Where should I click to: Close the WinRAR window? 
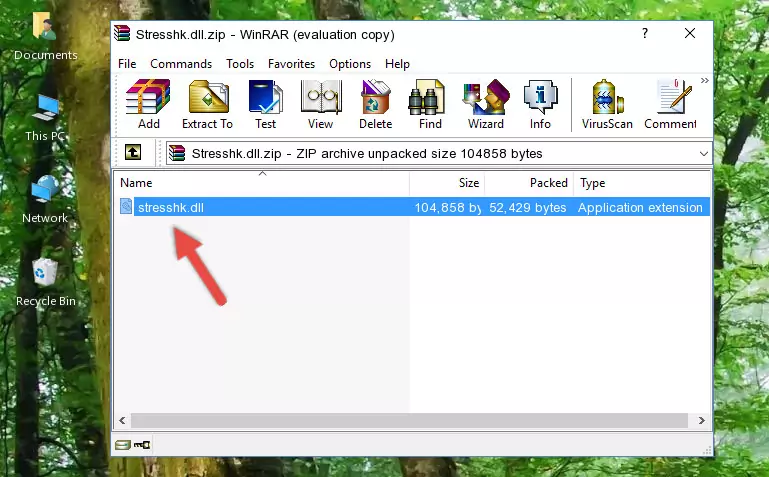click(x=690, y=33)
